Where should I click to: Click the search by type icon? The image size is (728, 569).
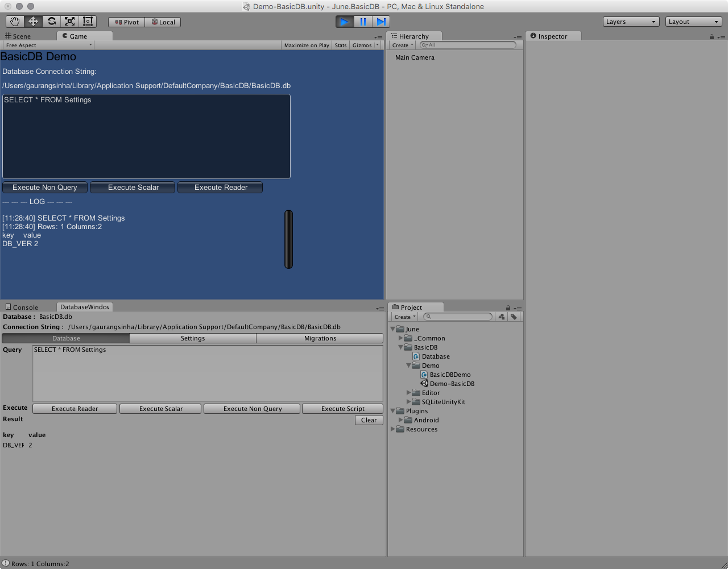click(502, 317)
